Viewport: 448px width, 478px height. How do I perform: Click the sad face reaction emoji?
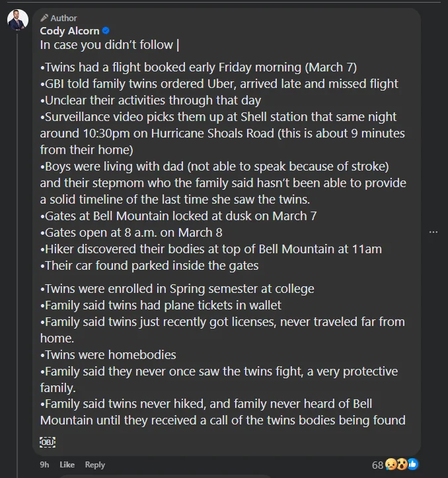pos(391,464)
